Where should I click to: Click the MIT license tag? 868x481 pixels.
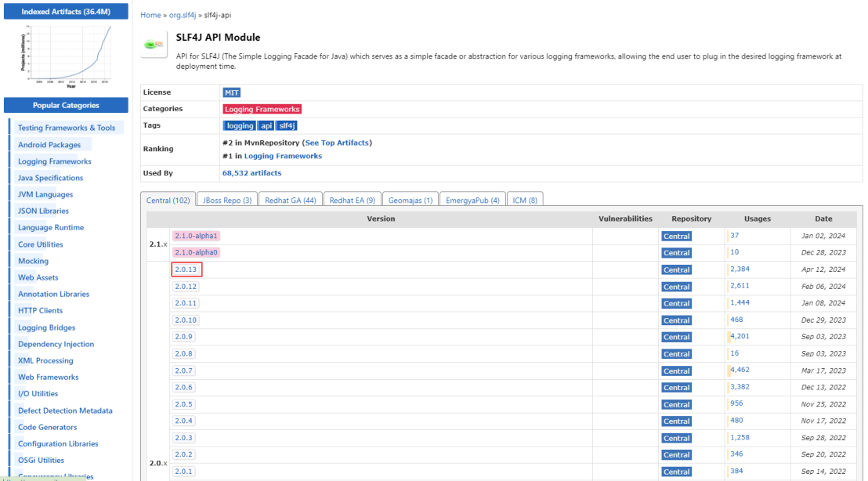coord(231,92)
